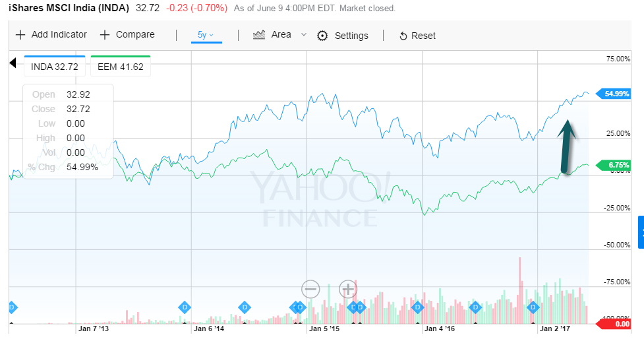The height and width of the screenshot is (345, 644).
Task: Click the Close 32.72 value
Action: point(78,109)
